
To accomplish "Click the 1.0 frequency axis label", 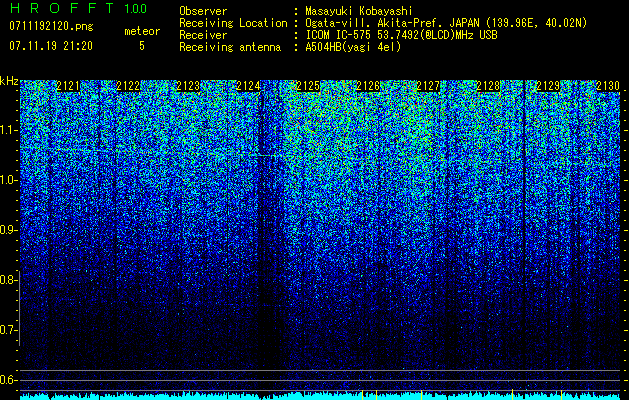I will [8, 180].
